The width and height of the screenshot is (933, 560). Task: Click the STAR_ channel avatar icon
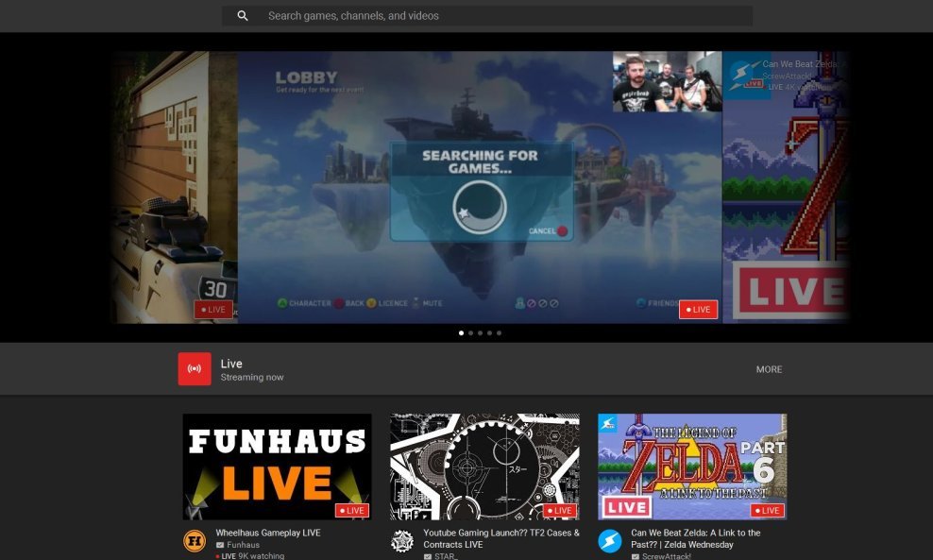point(402,541)
